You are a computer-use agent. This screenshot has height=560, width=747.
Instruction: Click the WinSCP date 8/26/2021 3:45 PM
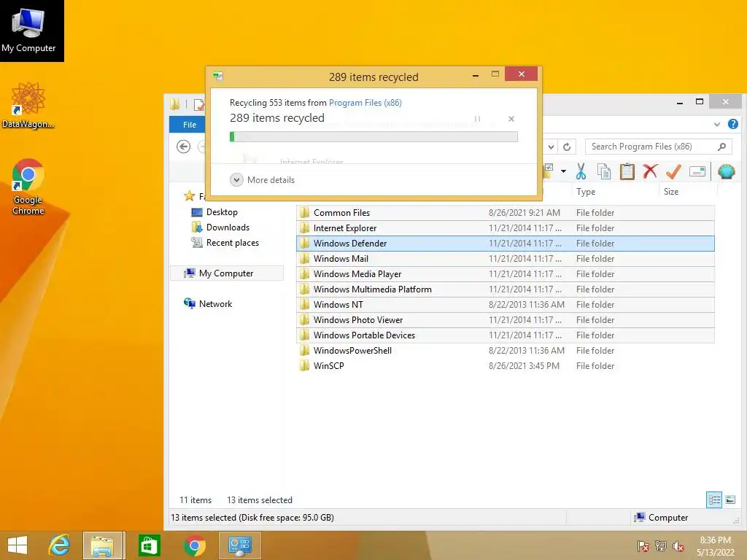[x=524, y=366]
